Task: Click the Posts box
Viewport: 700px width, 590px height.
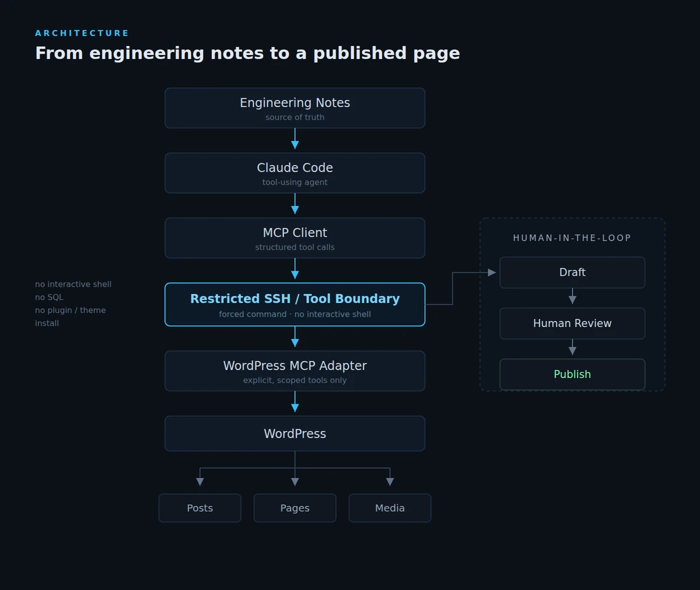Action: coord(199,508)
